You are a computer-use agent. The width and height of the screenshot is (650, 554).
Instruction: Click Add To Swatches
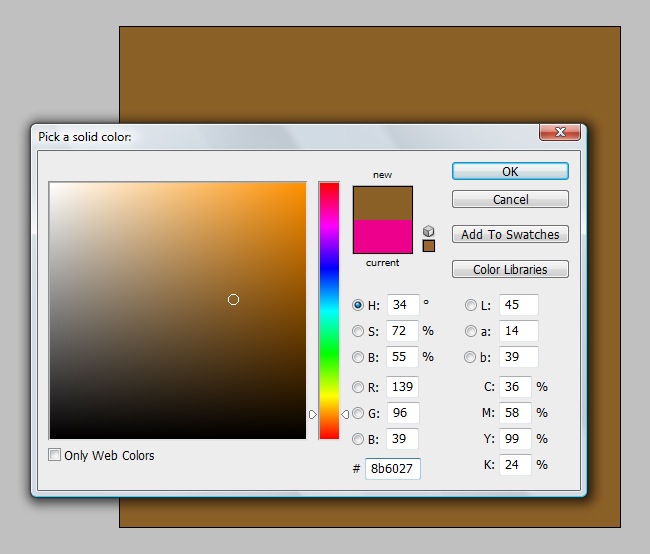(510, 235)
